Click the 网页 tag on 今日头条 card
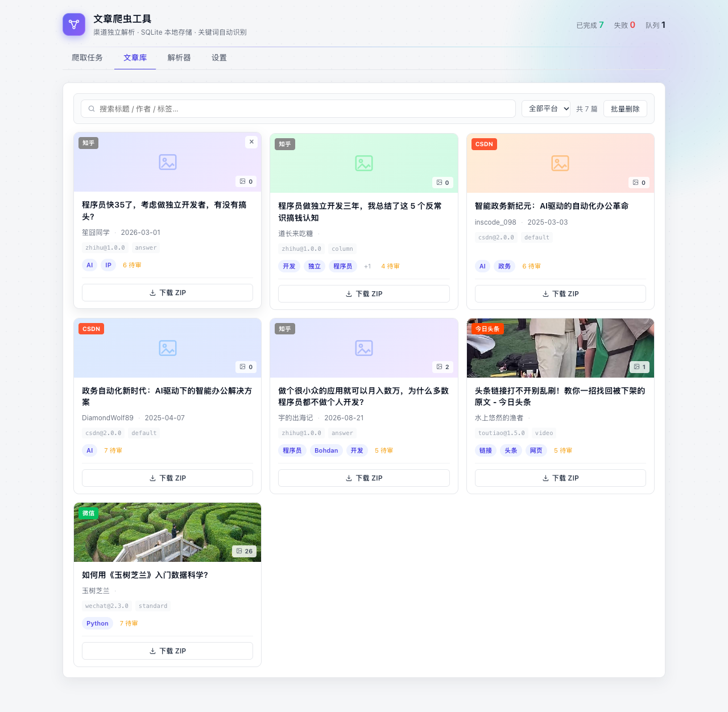This screenshot has width=728, height=712. click(x=536, y=450)
